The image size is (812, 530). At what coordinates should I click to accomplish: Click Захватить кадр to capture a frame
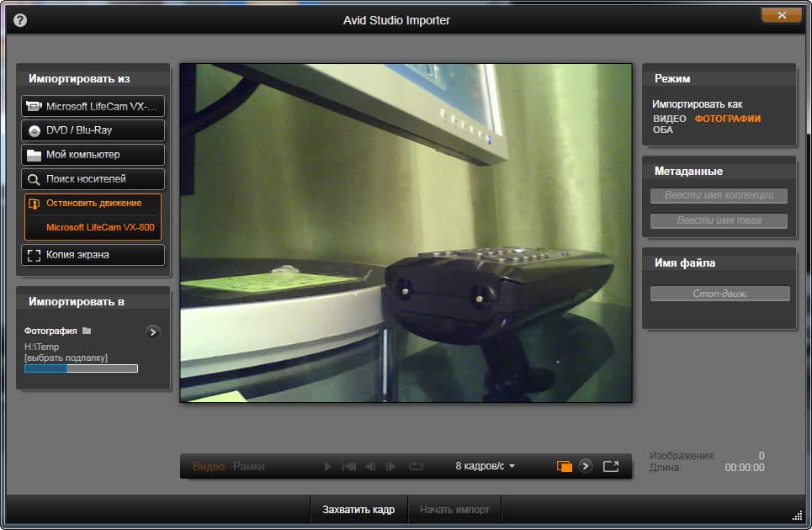[358, 510]
